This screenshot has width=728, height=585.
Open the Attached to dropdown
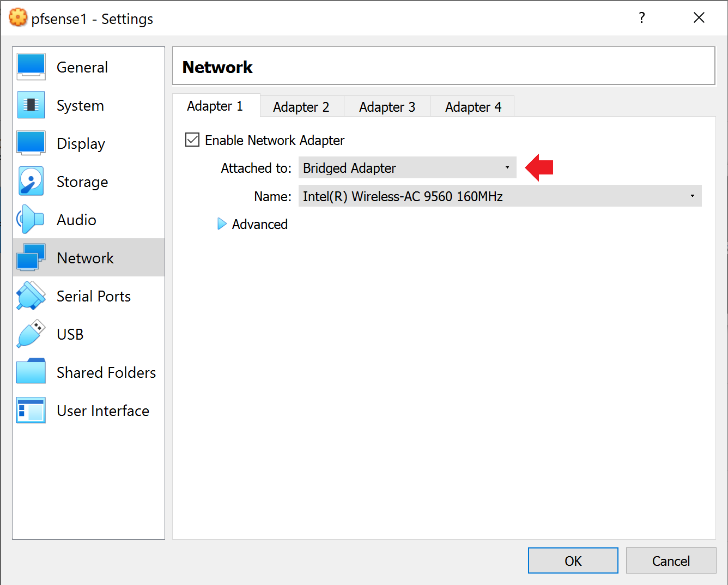407,168
